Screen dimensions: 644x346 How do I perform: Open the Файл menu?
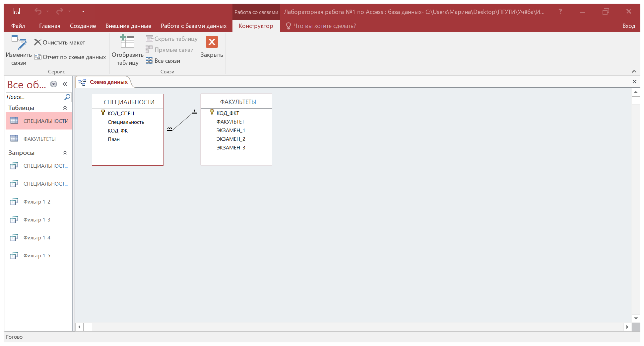(x=18, y=26)
